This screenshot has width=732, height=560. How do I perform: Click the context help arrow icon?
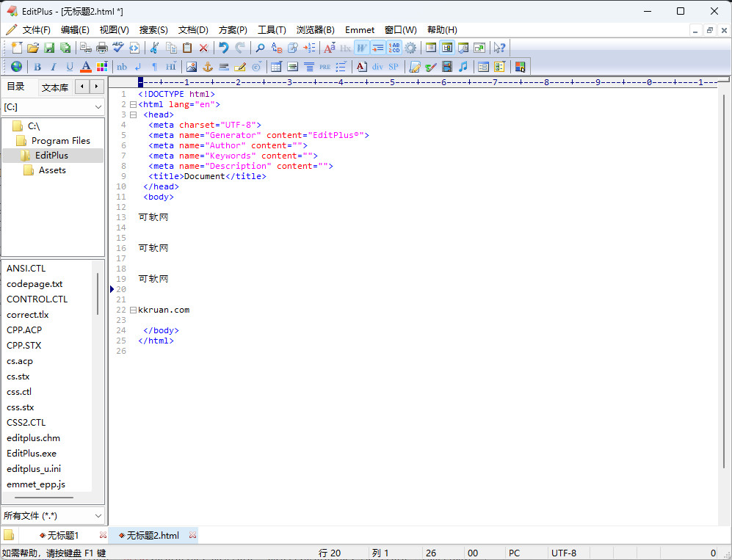click(499, 48)
